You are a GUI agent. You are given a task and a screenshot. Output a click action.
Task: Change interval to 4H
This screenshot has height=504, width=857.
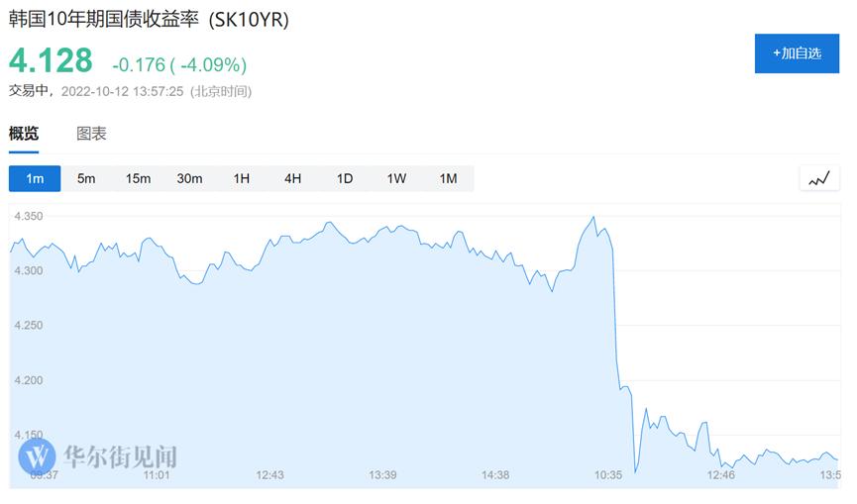[292, 178]
